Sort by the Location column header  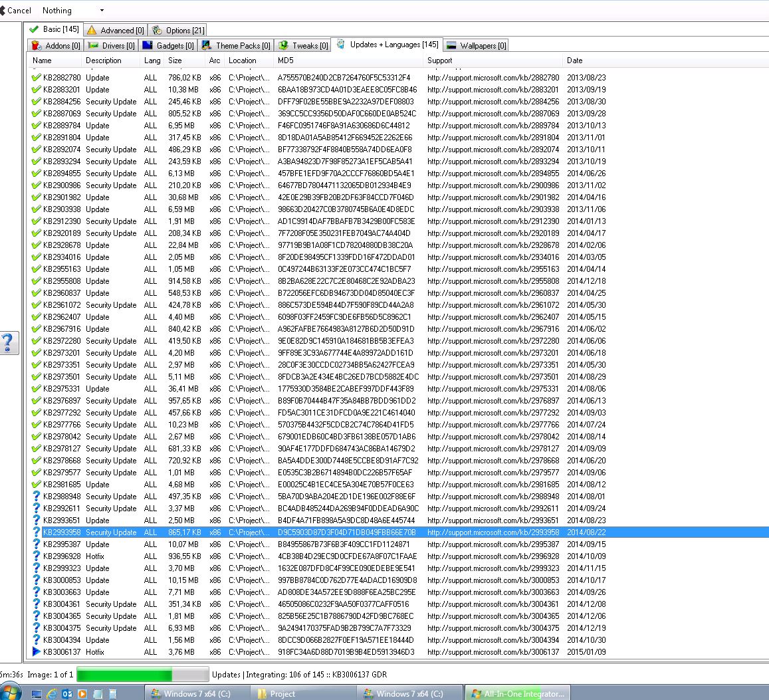249,60
